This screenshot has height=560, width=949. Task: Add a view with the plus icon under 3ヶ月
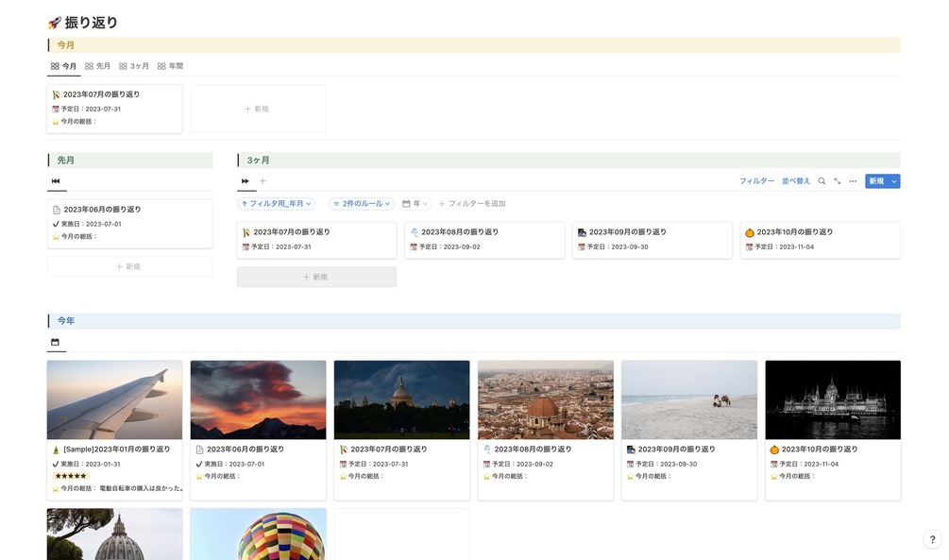click(x=263, y=181)
